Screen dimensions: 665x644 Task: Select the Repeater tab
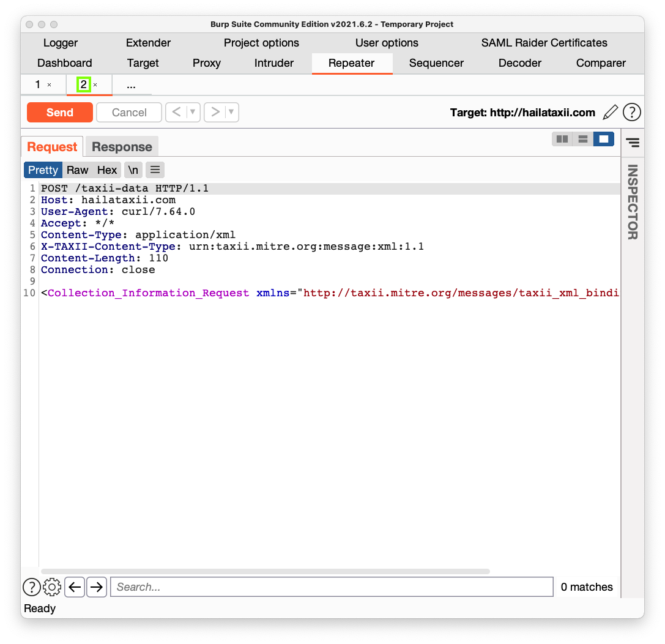tap(352, 63)
